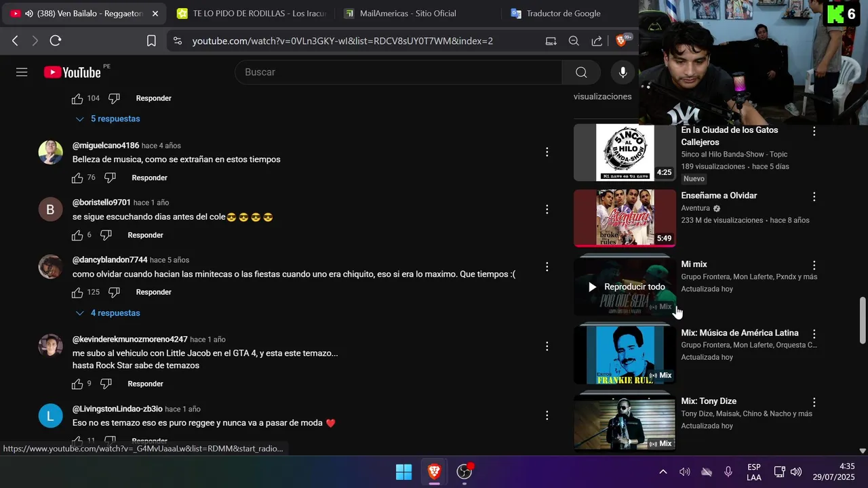The image size is (868, 488).
Task: Dislike the comment by @kevinderekmunozmoreno4247
Action: point(106,384)
